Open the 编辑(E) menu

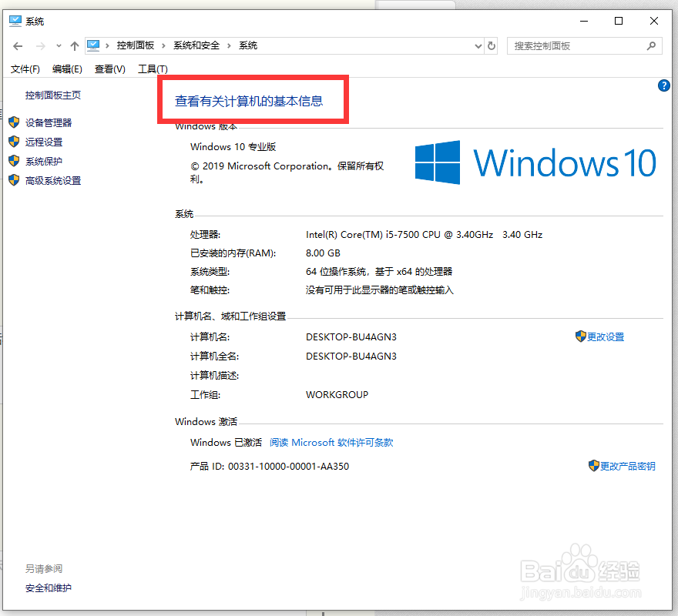tap(67, 69)
